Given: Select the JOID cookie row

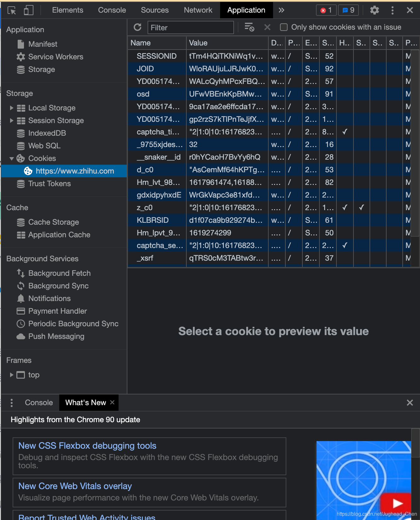Looking at the screenshot, I should click(269, 69).
